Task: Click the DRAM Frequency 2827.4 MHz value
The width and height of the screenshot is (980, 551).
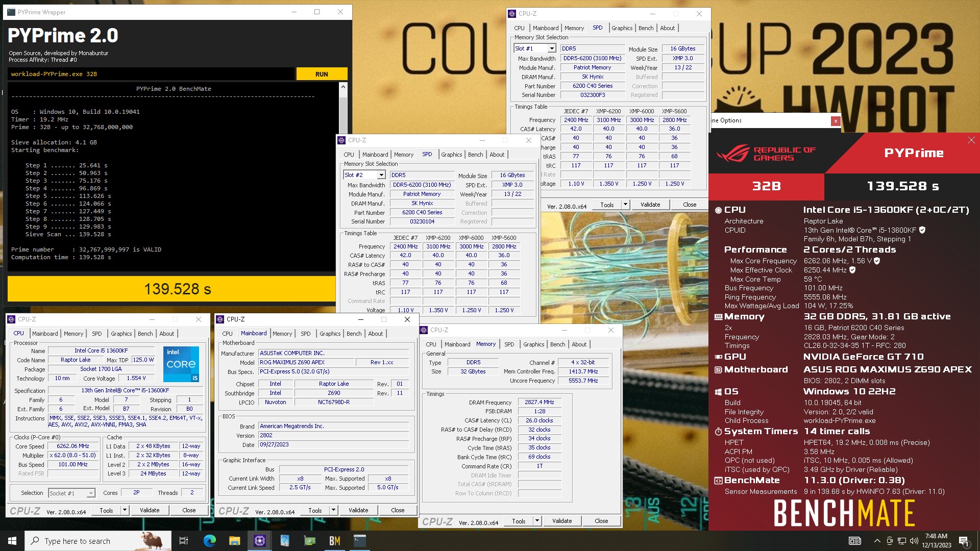Action: pos(540,402)
